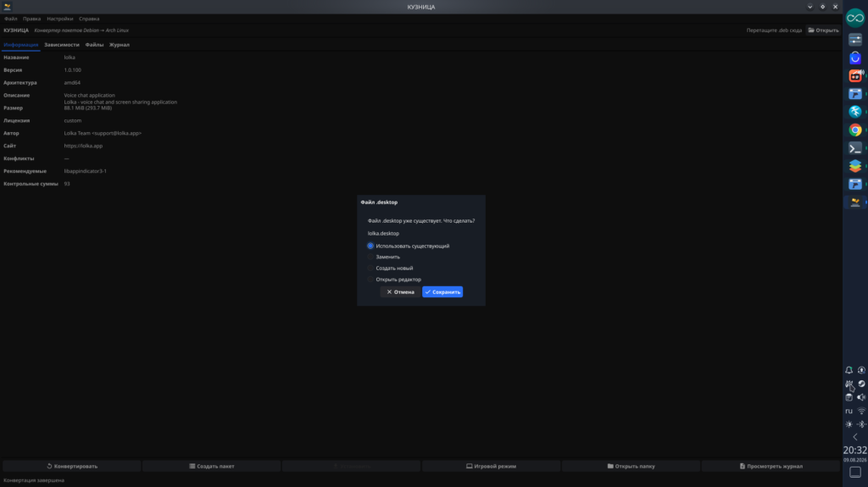Viewport: 868px width, 487px height.
Task: Open the sliders settings icon in the dock
Action: [855, 40]
